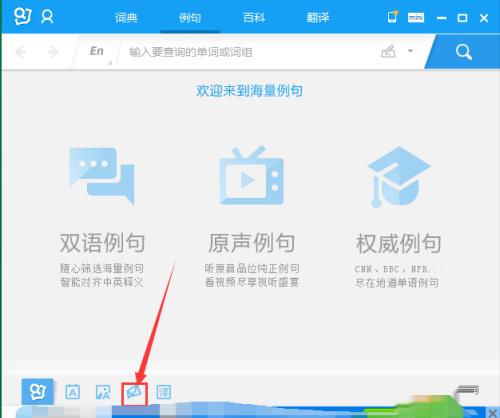Select the 双语例句 title
The height and width of the screenshot is (418, 500).
(102, 243)
